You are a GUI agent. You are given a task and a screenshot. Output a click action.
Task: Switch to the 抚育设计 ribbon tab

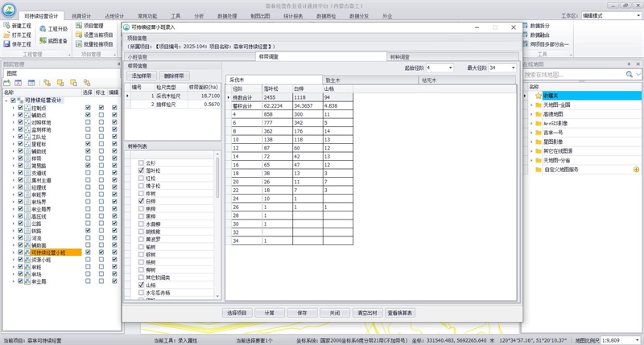(x=81, y=15)
